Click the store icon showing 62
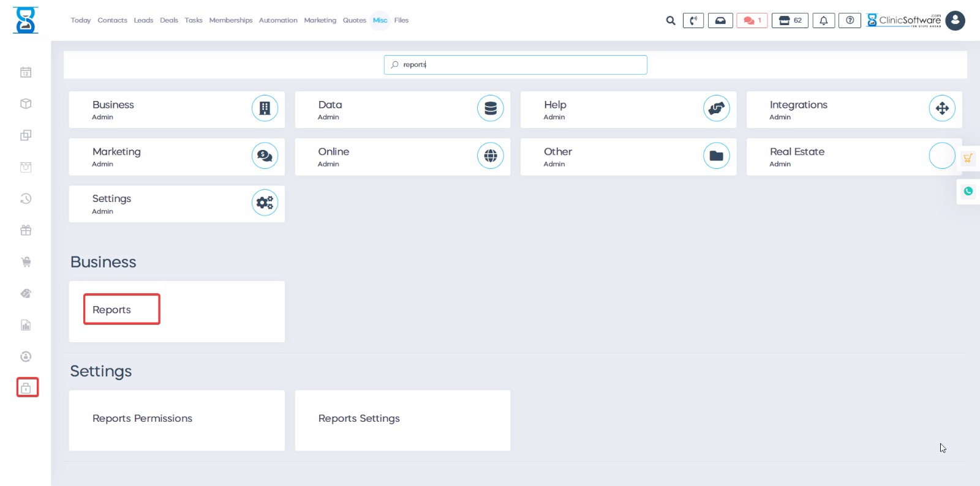The image size is (980, 486). click(x=790, y=21)
